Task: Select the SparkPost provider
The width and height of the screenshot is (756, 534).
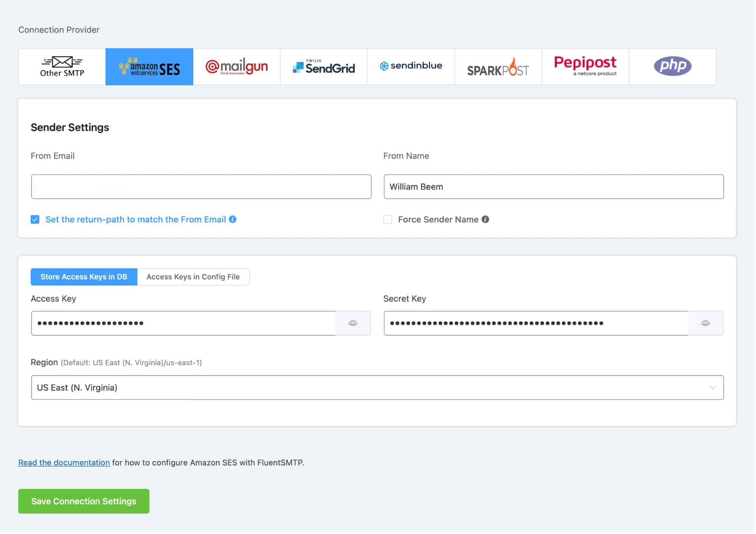Action: point(498,67)
